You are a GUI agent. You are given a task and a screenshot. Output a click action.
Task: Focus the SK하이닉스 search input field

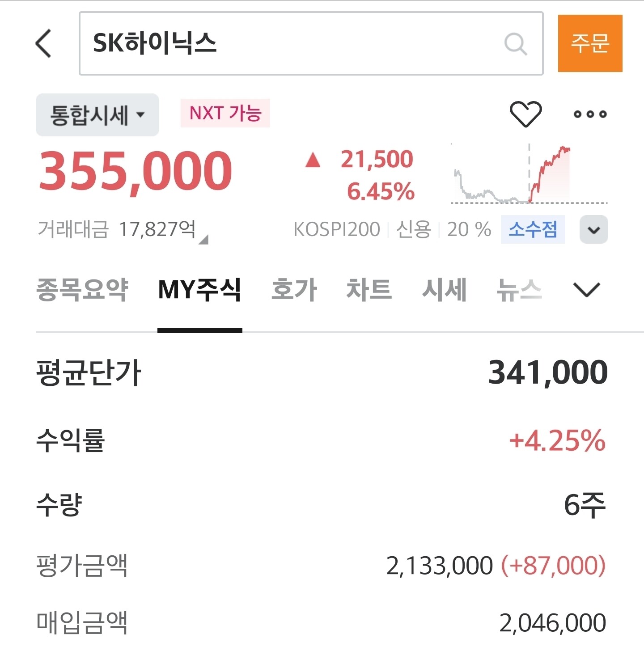(x=311, y=43)
